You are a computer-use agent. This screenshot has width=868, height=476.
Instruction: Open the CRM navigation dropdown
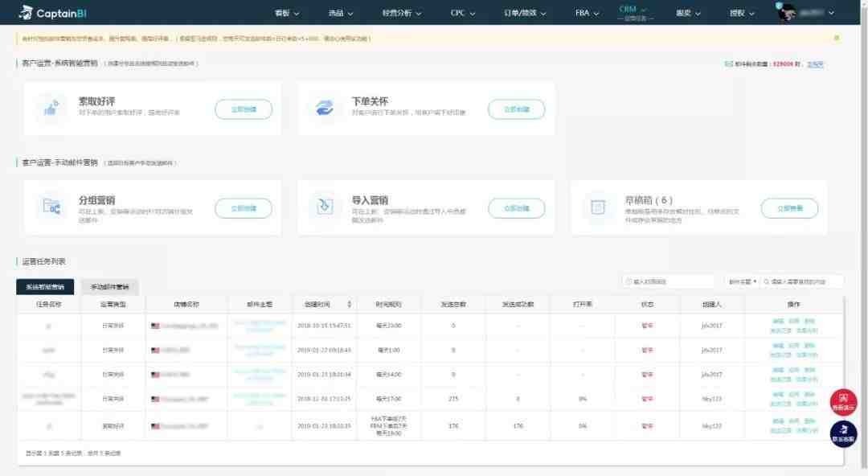coord(633,10)
